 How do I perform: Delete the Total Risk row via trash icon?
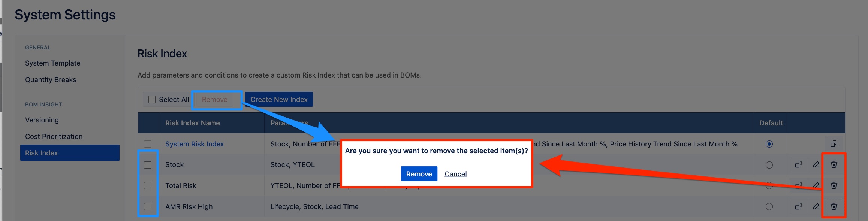[x=834, y=185]
